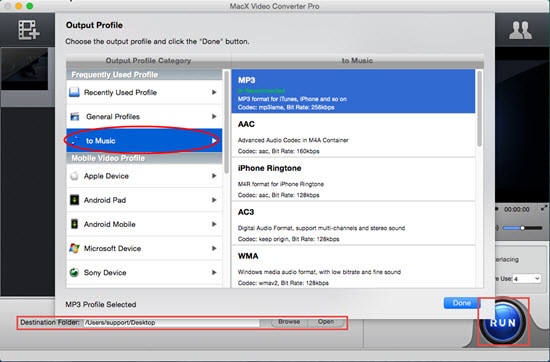This screenshot has width=550, height=362.
Task: Select the iPhone Ringtone profile
Action: 353,179
